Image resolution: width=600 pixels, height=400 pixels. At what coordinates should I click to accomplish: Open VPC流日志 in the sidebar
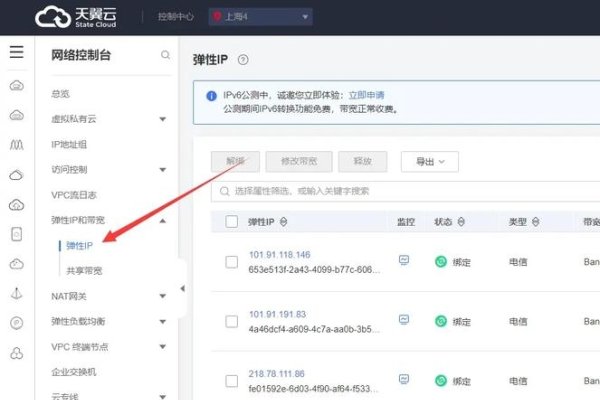point(74,195)
